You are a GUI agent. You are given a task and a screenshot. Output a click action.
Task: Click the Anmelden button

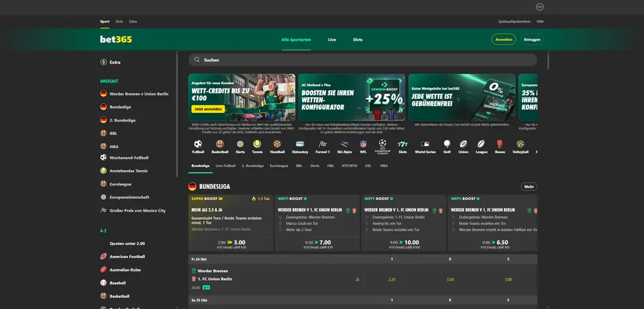[504, 39]
